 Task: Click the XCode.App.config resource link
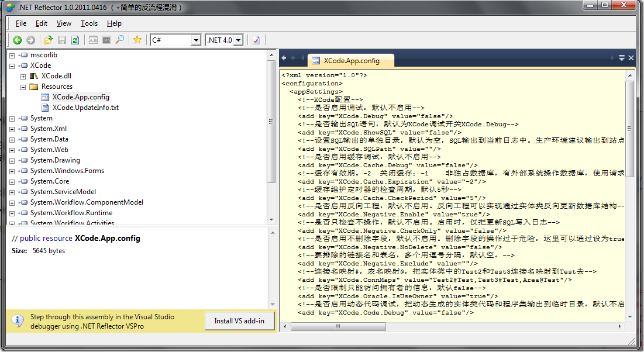107,238
